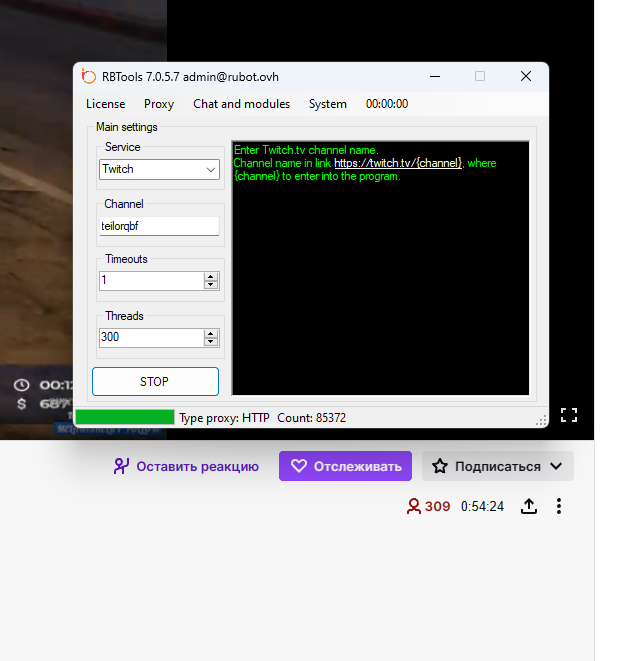Open the Service dropdown showing Twitch
The width and height of the screenshot is (630, 661).
(159, 170)
